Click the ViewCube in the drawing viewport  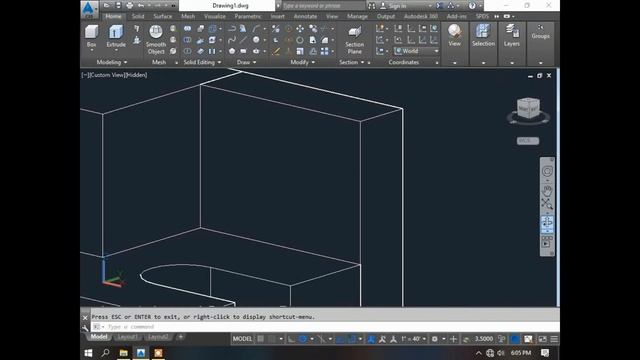529,109
